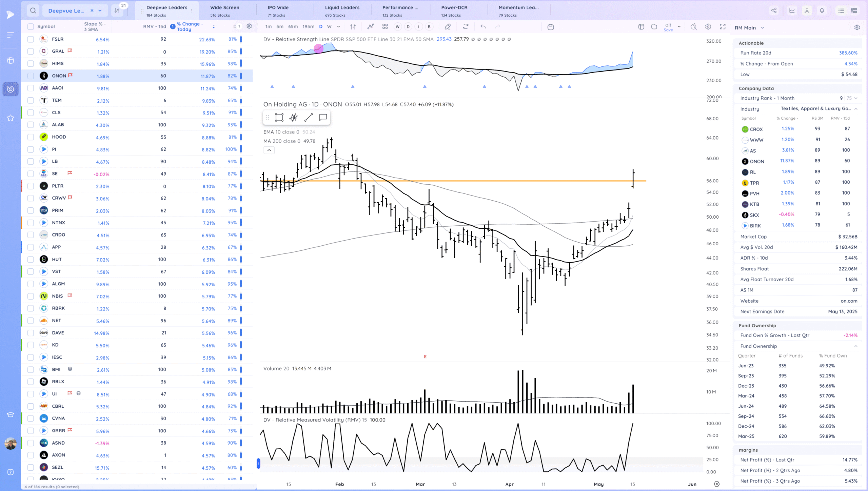
Task: Collapse the Fund Ownership table expander
Action: point(856,346)
